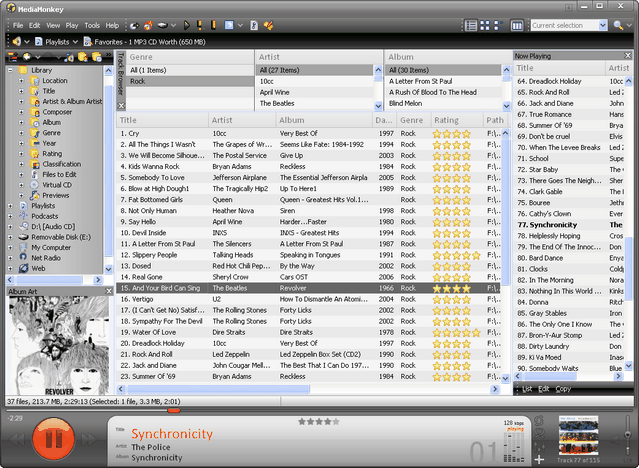Expand the Playlists tree node
This screenshot has height=468, width=639.
[11, 206]
